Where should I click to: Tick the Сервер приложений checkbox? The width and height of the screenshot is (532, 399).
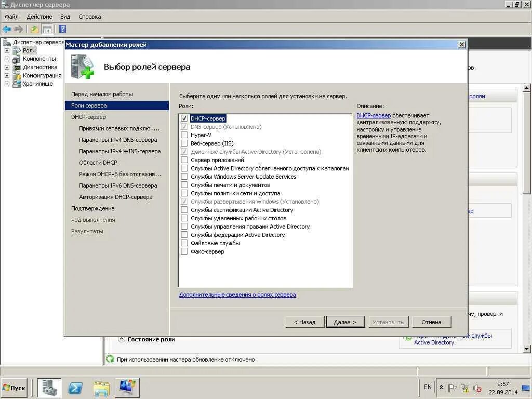(184, 160)
